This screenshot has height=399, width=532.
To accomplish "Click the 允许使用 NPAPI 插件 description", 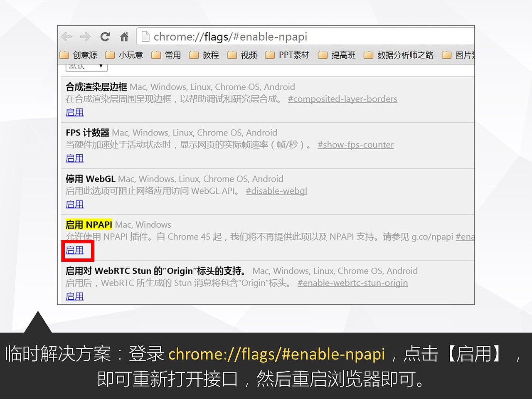I will pos(259,236).
